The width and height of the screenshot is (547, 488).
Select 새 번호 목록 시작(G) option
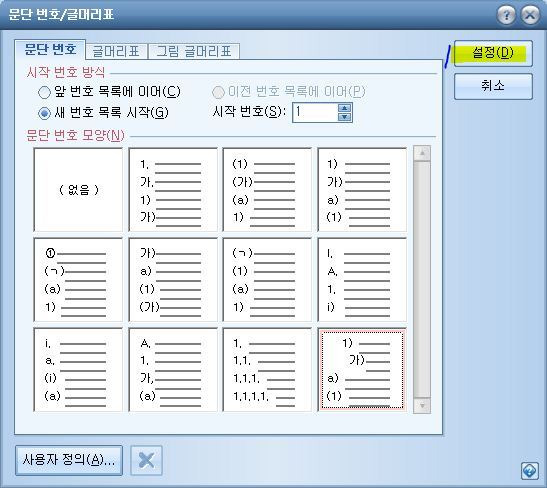point(103,113)
